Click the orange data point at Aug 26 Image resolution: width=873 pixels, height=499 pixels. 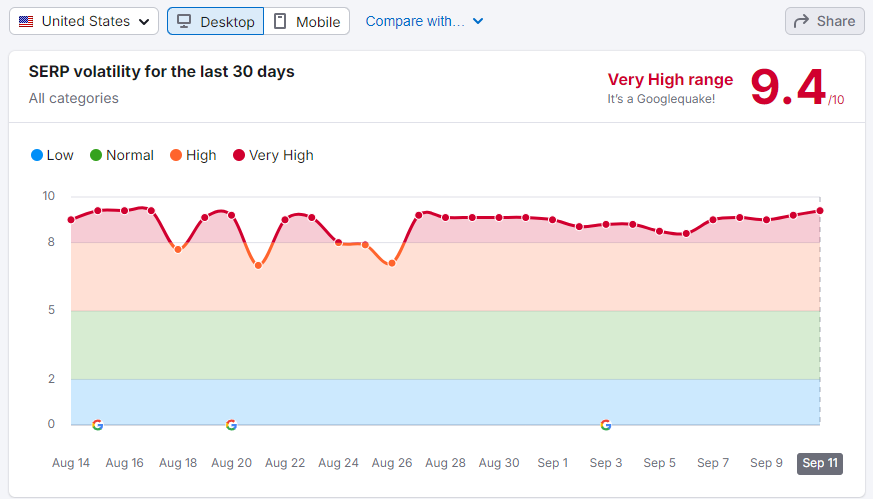coord(392,263)
